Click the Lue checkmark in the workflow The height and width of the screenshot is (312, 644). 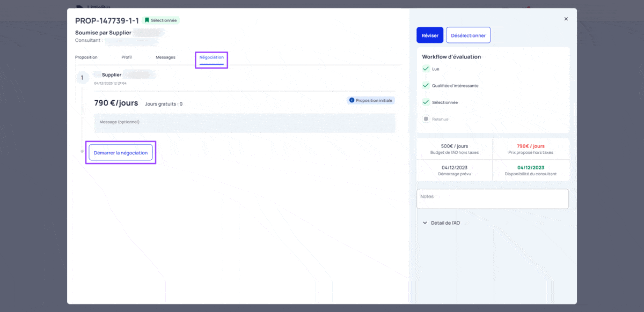click(x=426, y=69)
